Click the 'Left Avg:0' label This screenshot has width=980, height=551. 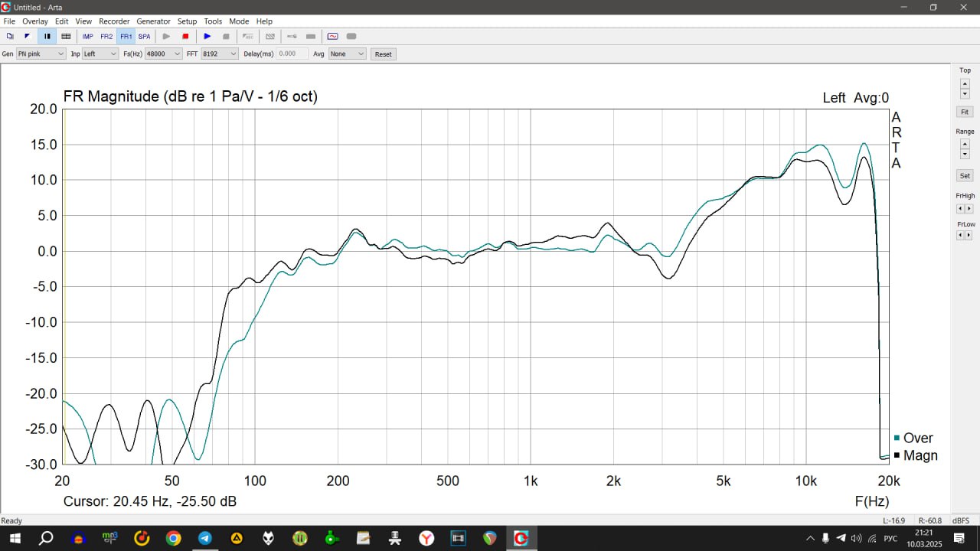point(856,98)
